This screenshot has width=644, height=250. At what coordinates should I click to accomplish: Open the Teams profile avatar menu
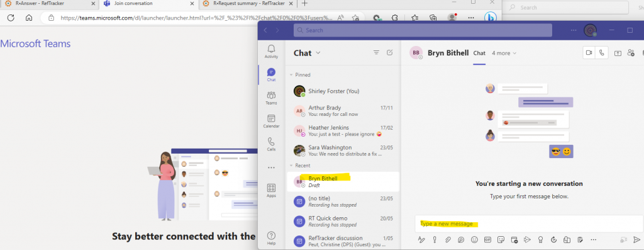590,30
